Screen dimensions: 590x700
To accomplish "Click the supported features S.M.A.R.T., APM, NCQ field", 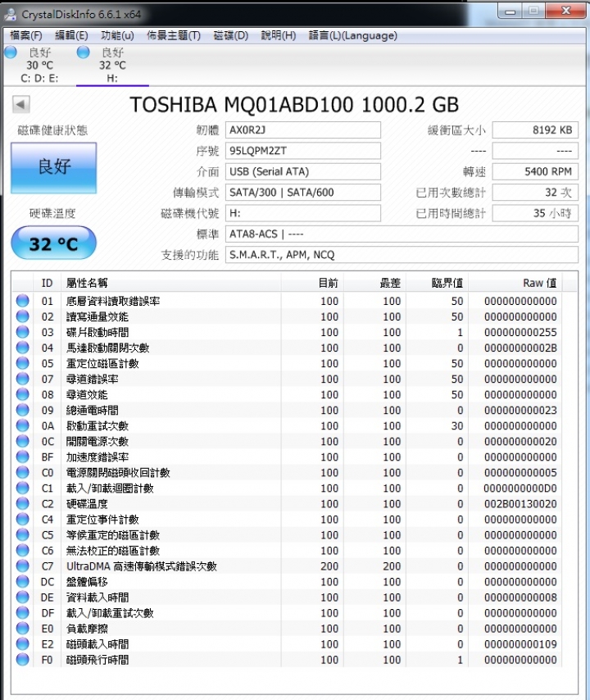I will (x=402, y=254).
